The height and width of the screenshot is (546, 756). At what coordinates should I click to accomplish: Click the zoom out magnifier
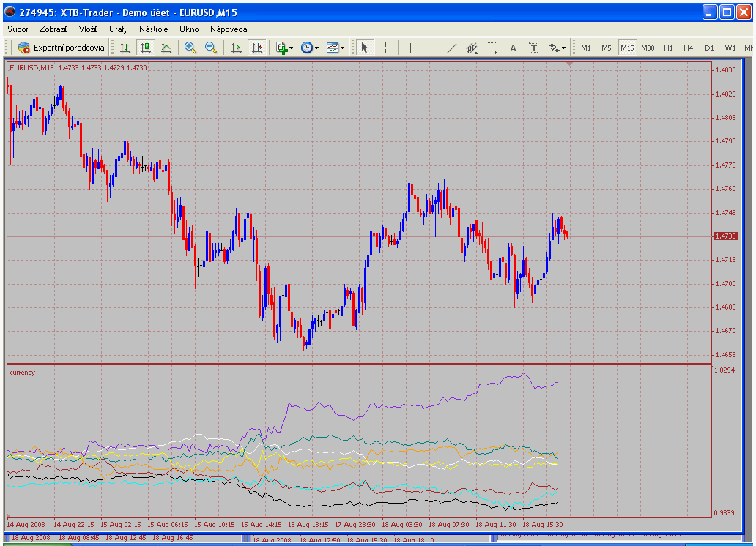[x=211, y=48]
